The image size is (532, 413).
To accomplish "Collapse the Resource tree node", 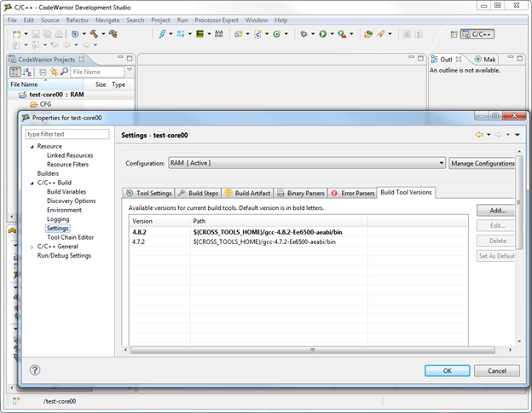I will pos(32,147).
